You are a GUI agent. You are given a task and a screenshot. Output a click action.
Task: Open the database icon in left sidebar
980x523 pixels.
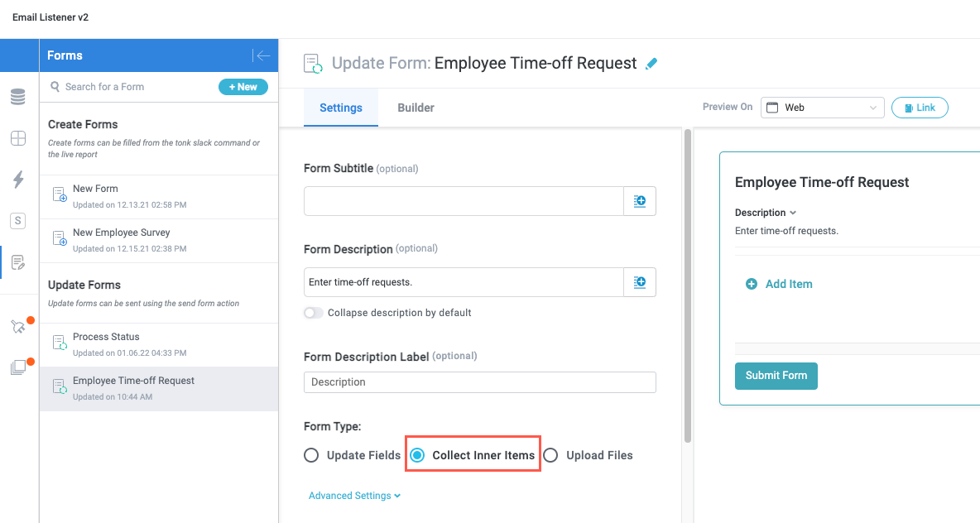[17, 97]
